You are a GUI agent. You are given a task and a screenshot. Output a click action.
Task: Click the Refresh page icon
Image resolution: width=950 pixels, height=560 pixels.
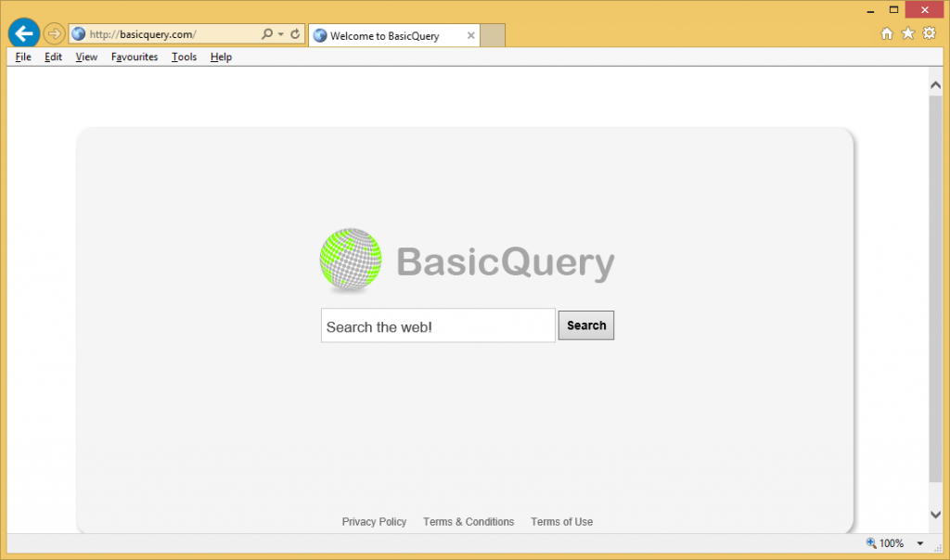pos(296,34)
